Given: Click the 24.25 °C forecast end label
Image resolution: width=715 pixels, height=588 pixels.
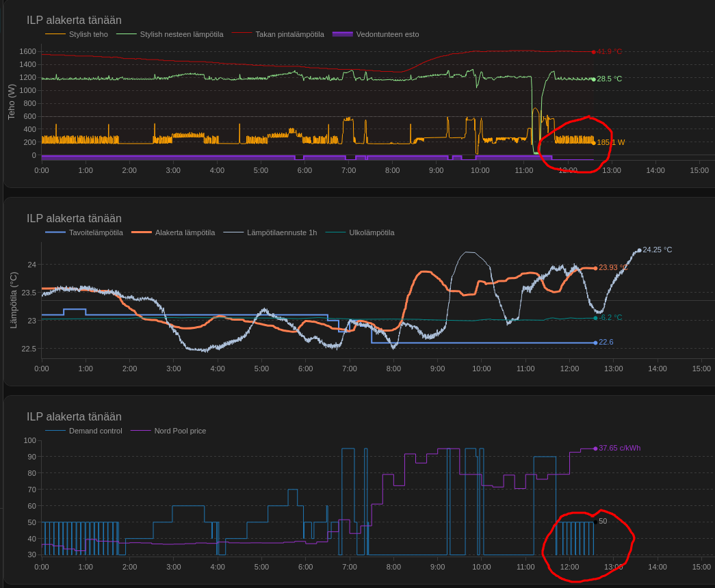Looking at the screenshot, I should tap(657, 250).
